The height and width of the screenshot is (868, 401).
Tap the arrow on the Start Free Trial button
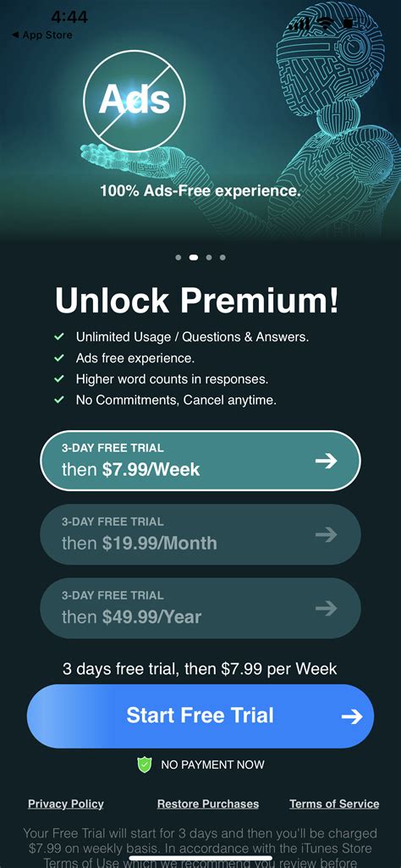352,716
